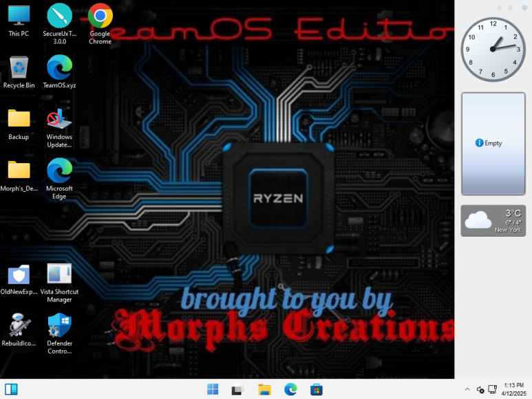Image resolution: width=532 pixels, height=399 pixels.
Task: Open Microsoft Store from taskbar
Action: click(x=316, y=389)
